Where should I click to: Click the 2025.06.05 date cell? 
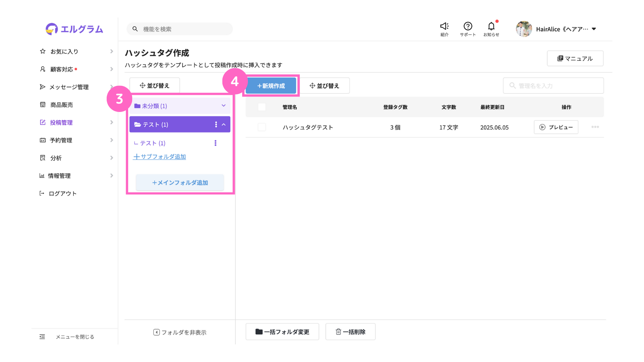tap(494, 127)
